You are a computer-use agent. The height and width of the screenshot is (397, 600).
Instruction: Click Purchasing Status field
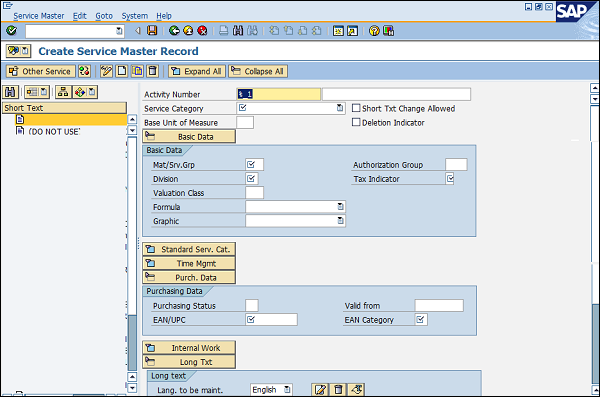pyautogui.click(x=252, y=306)
